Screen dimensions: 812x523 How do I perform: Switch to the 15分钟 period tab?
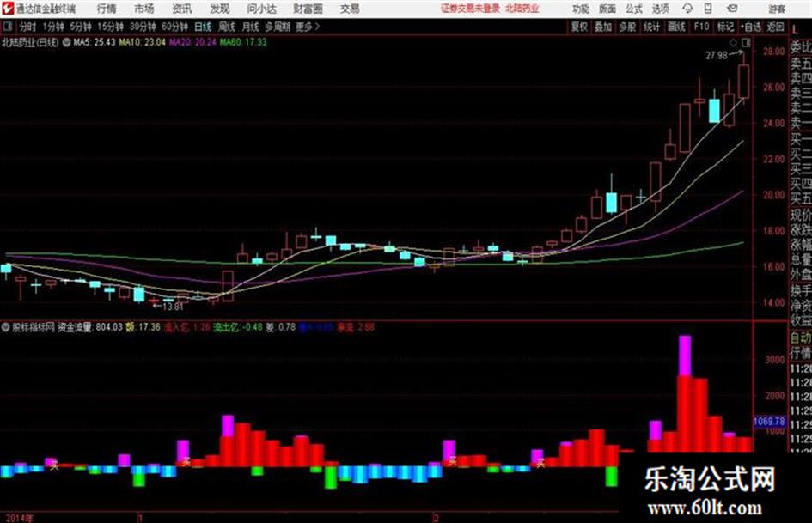coord(110,27)
